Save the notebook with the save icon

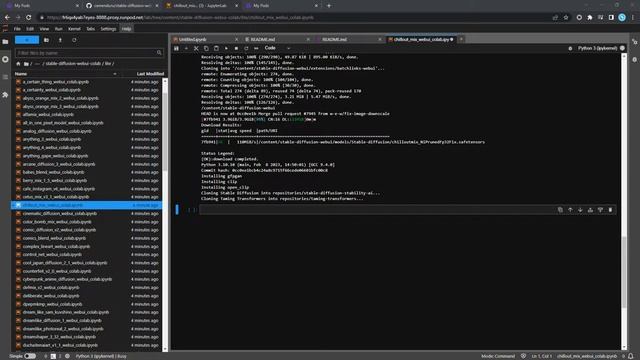pos(176,48)
